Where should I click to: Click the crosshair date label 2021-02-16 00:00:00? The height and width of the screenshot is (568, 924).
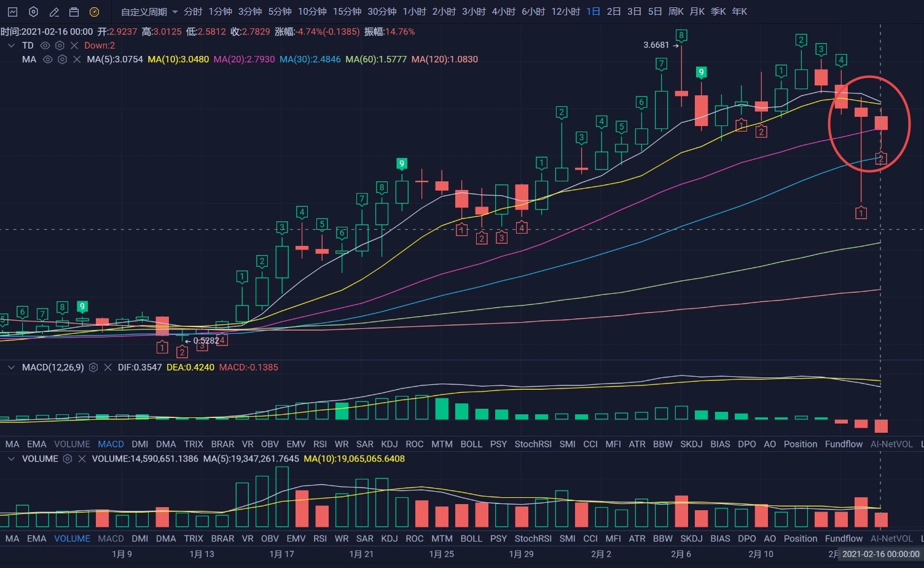tap(881, 554)
